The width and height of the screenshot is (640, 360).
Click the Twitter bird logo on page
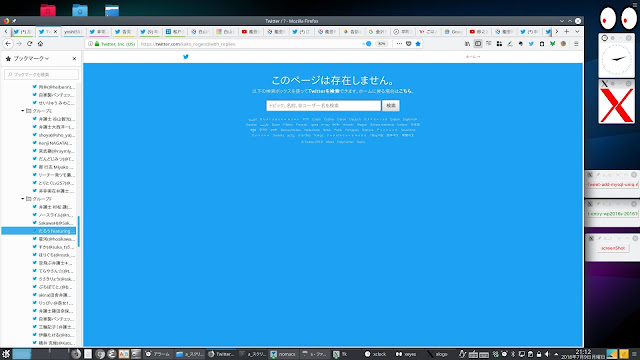click(x=186, y=57)
